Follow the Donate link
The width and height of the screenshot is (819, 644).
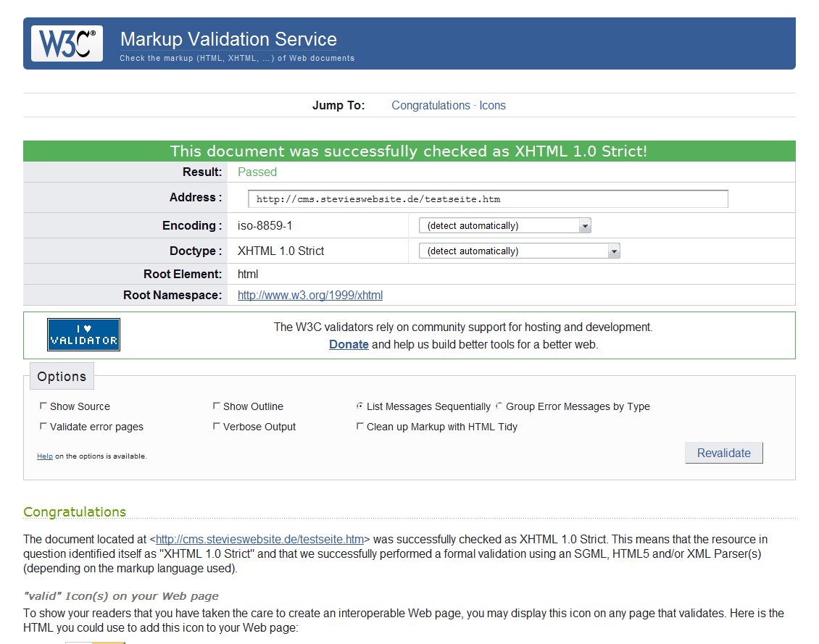coord(349,344)
